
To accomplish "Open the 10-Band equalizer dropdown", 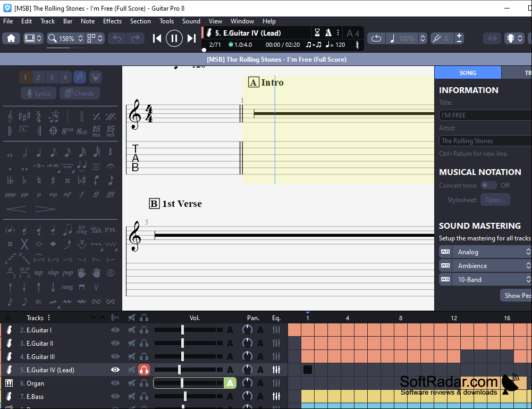I will 492,280.
